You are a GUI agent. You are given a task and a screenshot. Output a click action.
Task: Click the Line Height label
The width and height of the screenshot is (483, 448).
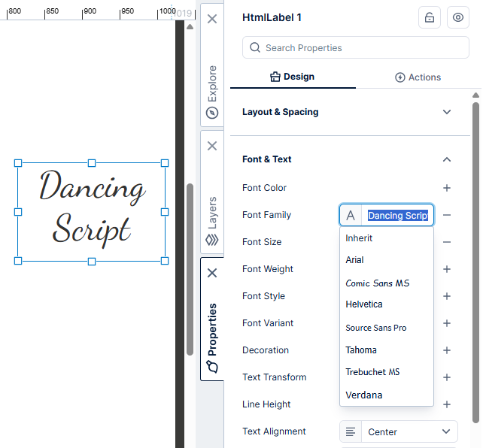266,404
